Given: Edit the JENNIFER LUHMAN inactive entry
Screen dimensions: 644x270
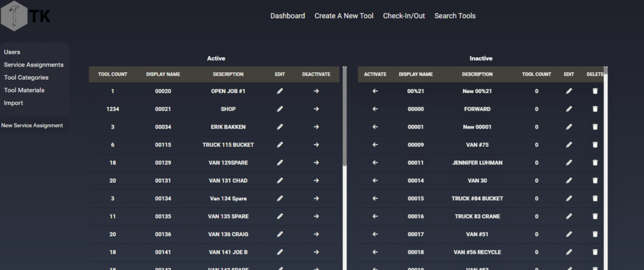Looking at the screenshot, I should (569, 163).
